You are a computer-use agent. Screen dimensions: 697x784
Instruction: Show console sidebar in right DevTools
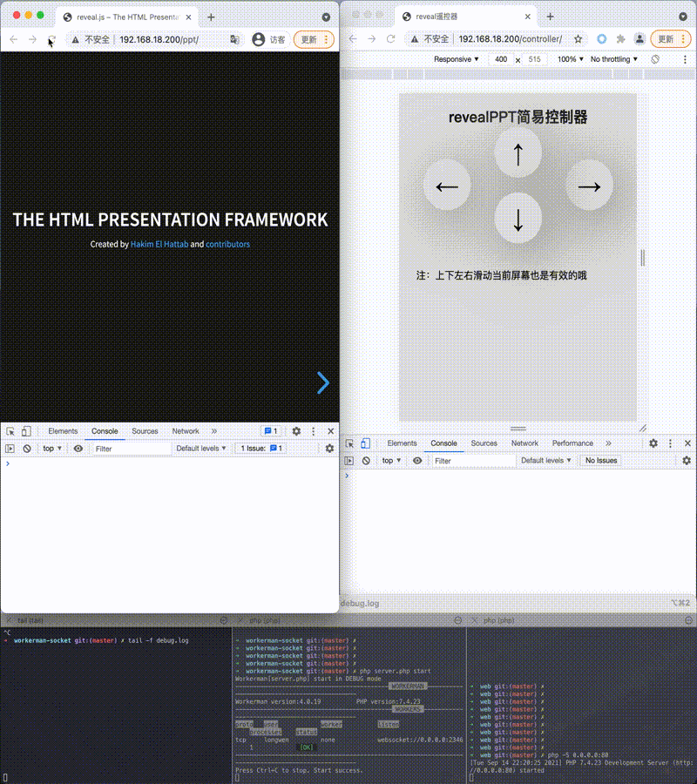[349, 461]
